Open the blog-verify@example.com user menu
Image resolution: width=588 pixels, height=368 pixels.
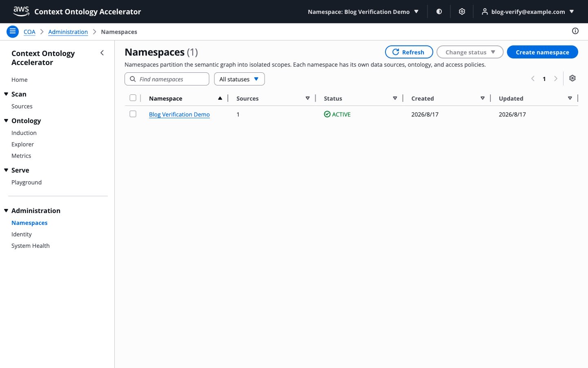[528, 11]
